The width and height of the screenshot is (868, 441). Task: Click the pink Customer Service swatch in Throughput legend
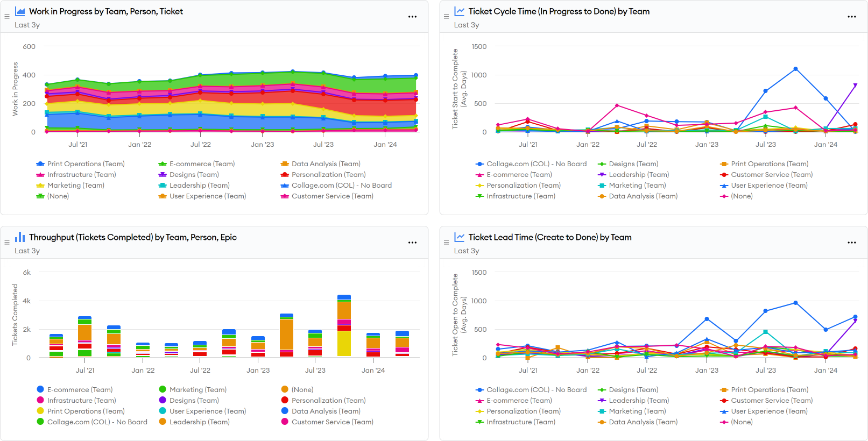[x=285, y=422]
